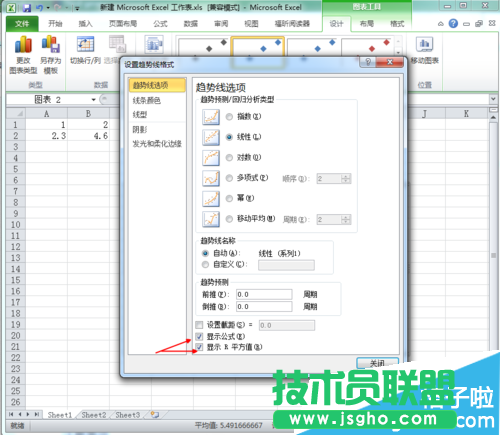Click the dialog help question mark button
Screen dimensions: 500x435
tap(368, 62)
